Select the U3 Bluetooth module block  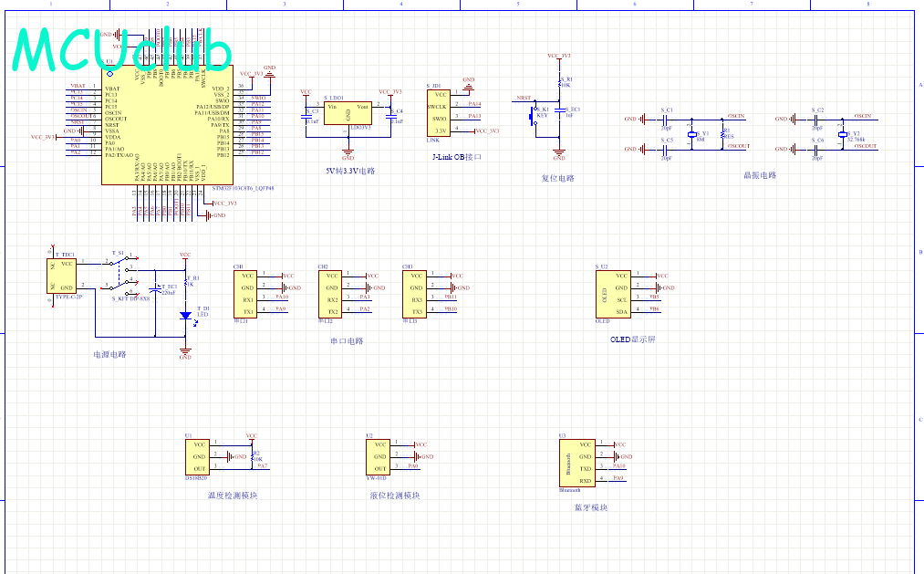pyautogui.click(x=576, y=464)
